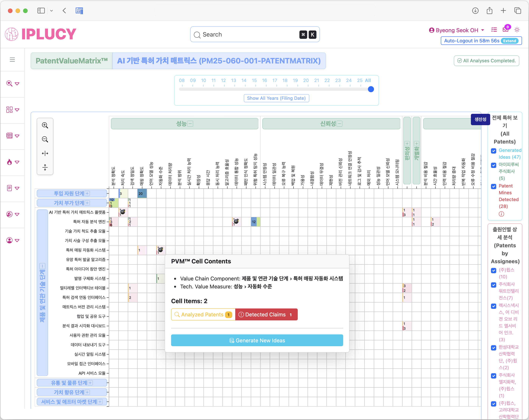Select PatentValueMatrix™ tab
This screenshot has width=529, height=420.
click(x=72, y=61)
